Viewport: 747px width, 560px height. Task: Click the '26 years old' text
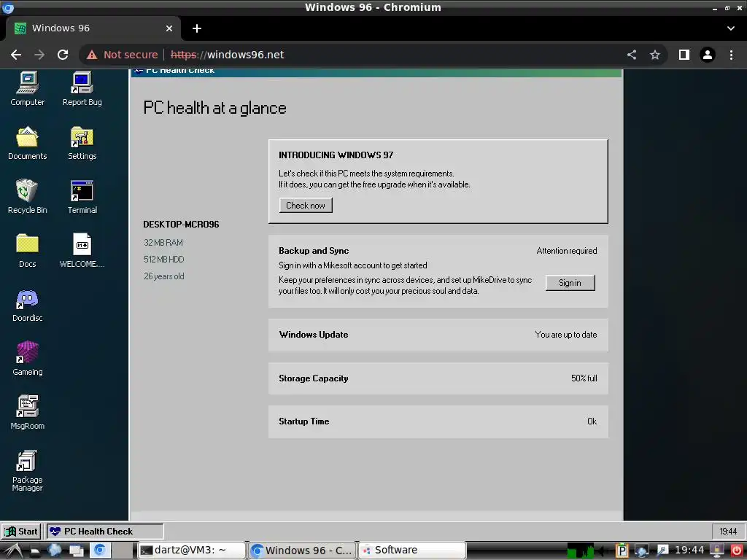coord(164,276)
